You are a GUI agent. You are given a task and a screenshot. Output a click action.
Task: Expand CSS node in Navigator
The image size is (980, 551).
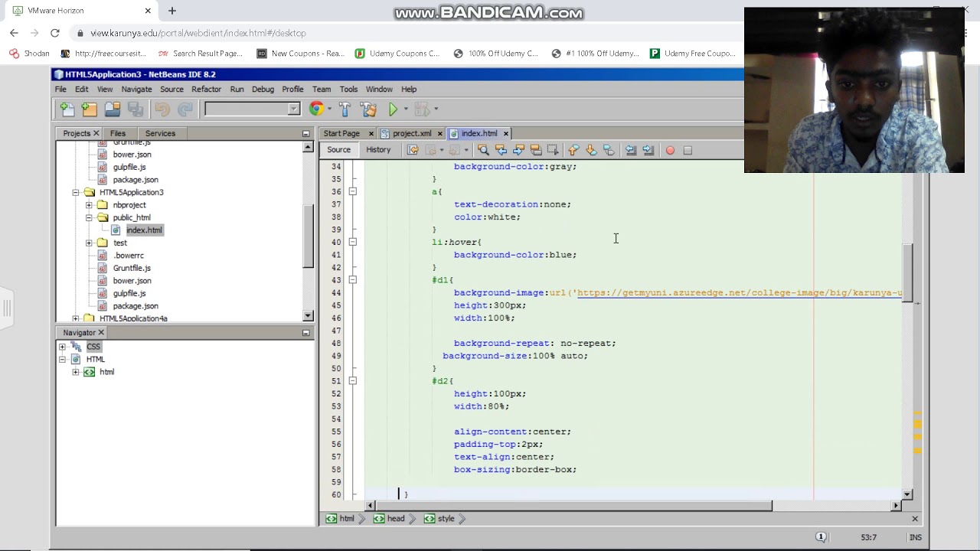click(62, 347)
